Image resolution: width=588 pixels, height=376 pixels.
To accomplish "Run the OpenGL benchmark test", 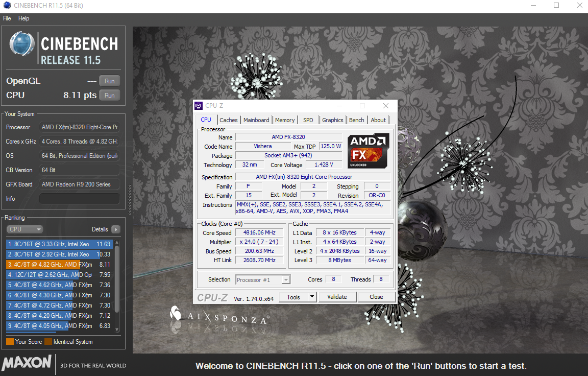I will (x=110, y=81).
